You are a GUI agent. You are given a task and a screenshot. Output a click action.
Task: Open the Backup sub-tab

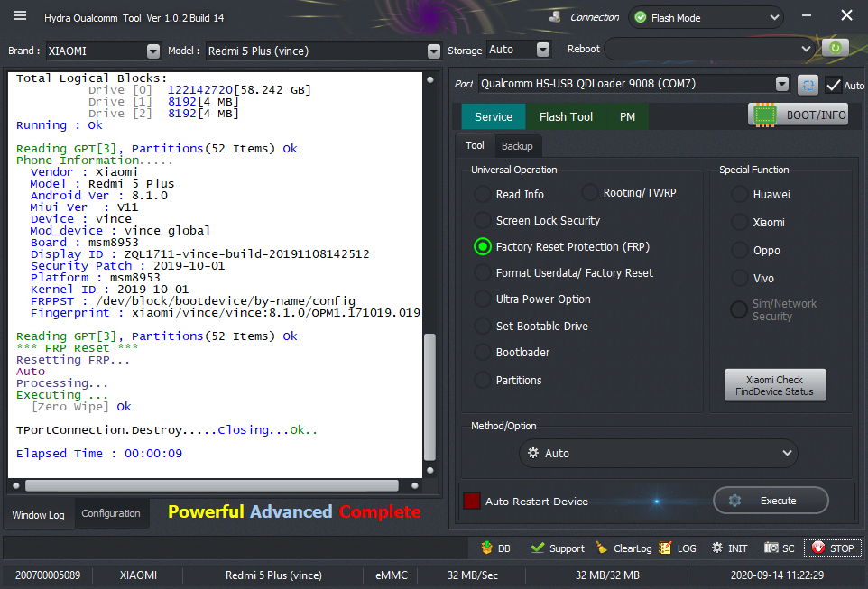click(517, 146)
